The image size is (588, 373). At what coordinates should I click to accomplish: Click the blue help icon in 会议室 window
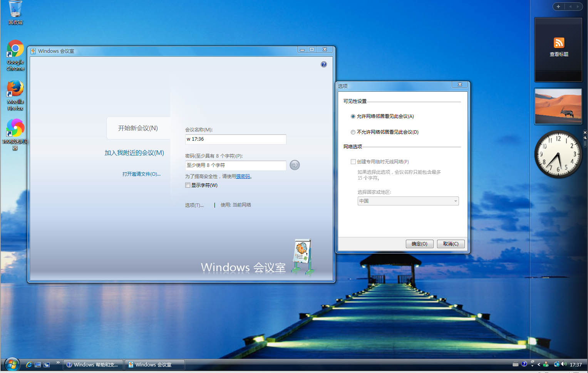click(323, 64)
